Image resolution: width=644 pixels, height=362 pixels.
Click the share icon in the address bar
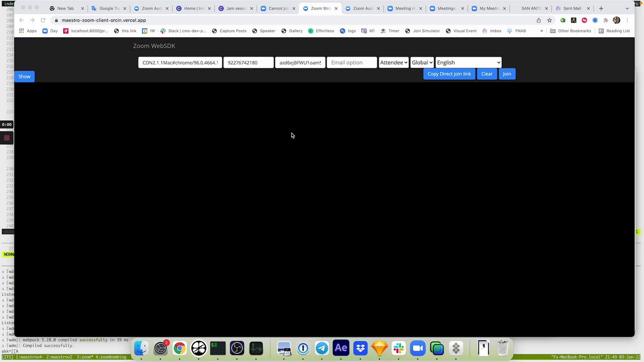tap(539, 20)
